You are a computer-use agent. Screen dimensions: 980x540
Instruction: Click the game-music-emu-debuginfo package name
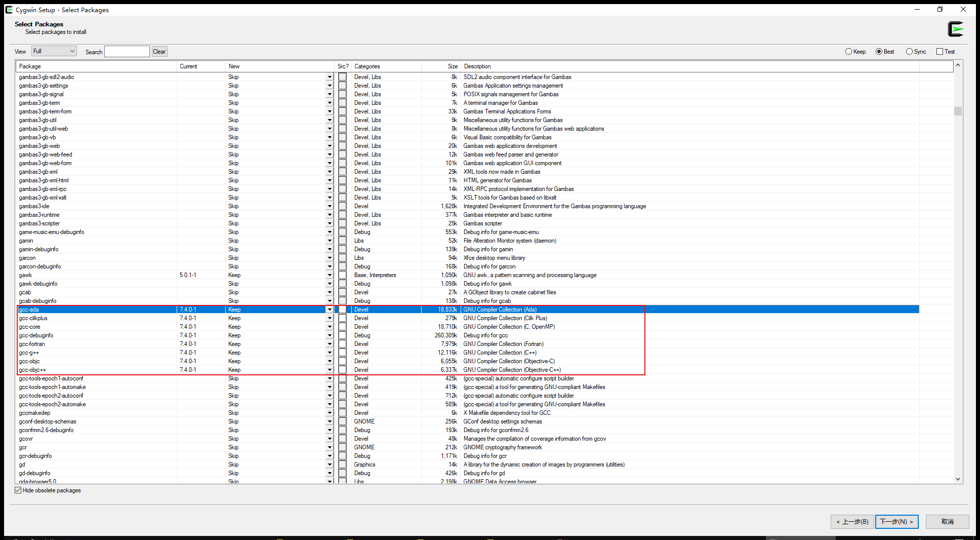click(x=52, y=232)
